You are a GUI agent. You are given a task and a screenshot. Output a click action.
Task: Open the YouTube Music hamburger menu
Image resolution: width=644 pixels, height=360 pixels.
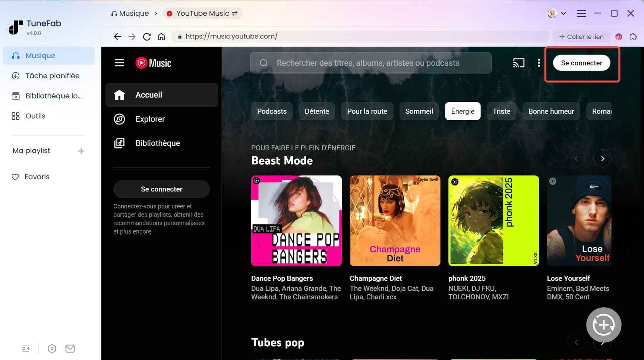[x=119, y=63]
